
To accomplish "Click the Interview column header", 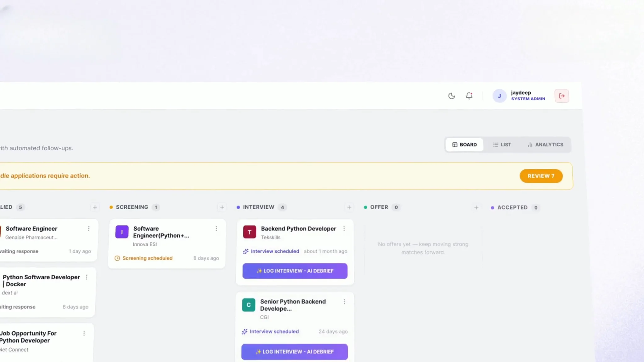I will tap(258, 207).
